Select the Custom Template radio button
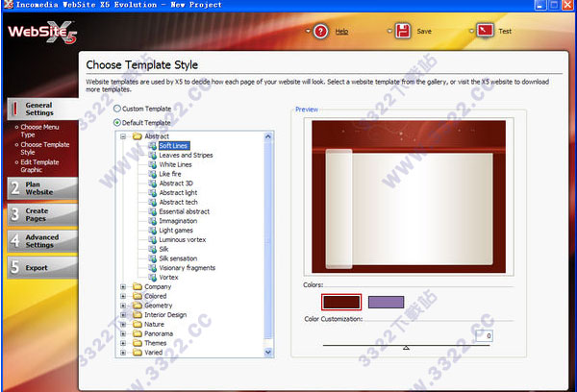 pyautogui.click(x=117, y=109)
